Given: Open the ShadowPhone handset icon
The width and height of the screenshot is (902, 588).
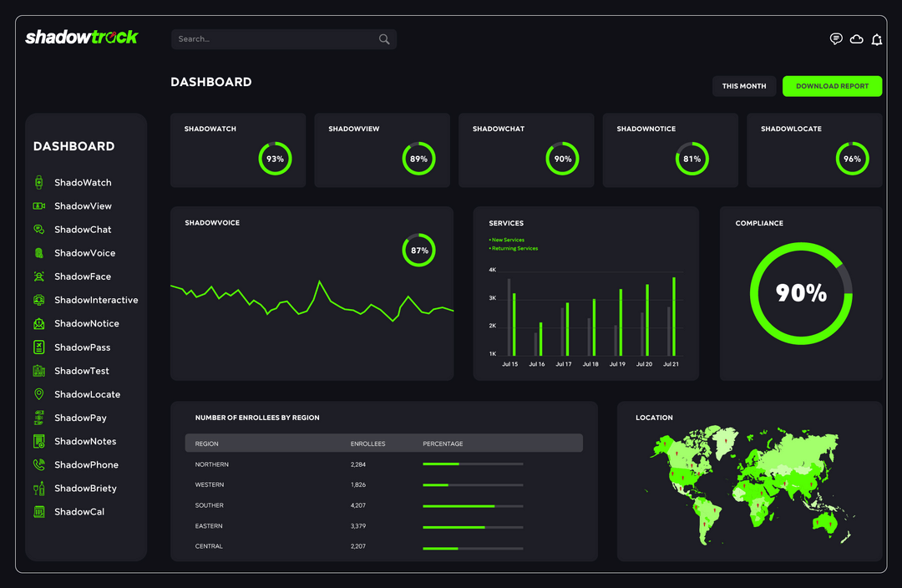Looking at the screenshot, I should (x=38, y=464).
